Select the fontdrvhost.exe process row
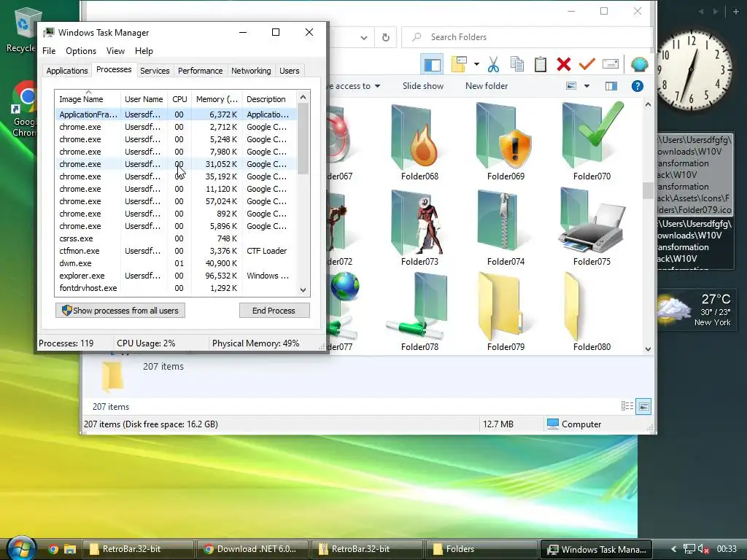 (x=175, y=288)
